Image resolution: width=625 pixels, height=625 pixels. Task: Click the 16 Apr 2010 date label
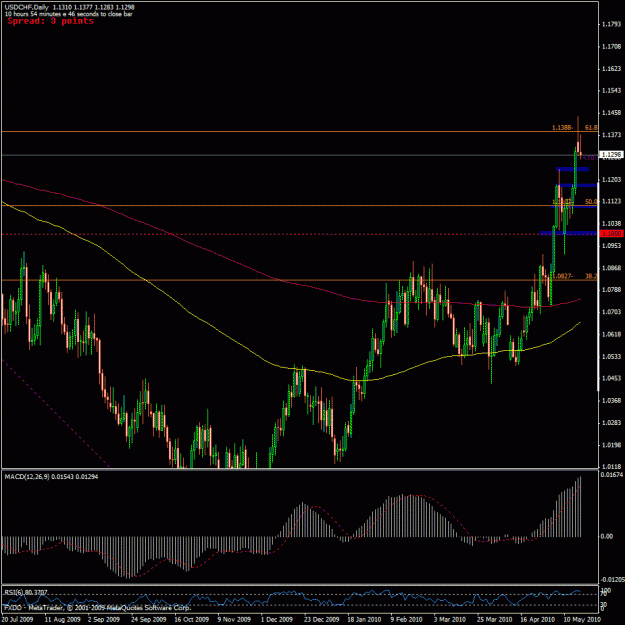coord(538,620)
